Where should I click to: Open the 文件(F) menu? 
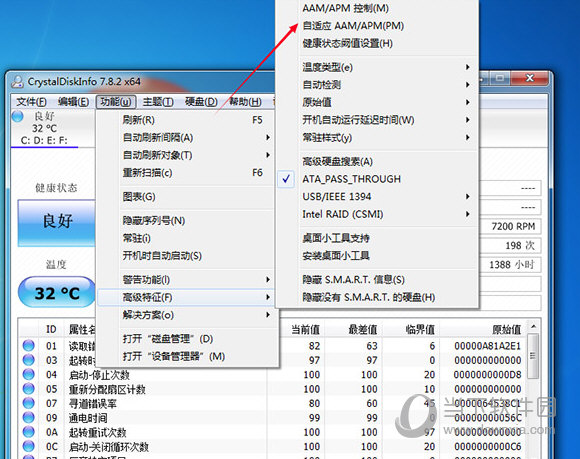32,102
